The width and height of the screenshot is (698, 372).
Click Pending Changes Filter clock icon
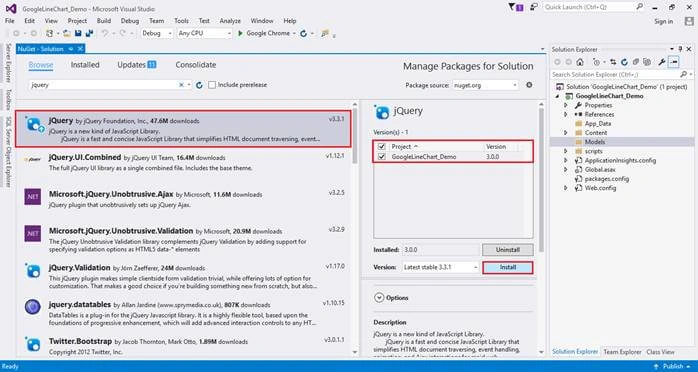pyautogui.click(x=597, y=62)
